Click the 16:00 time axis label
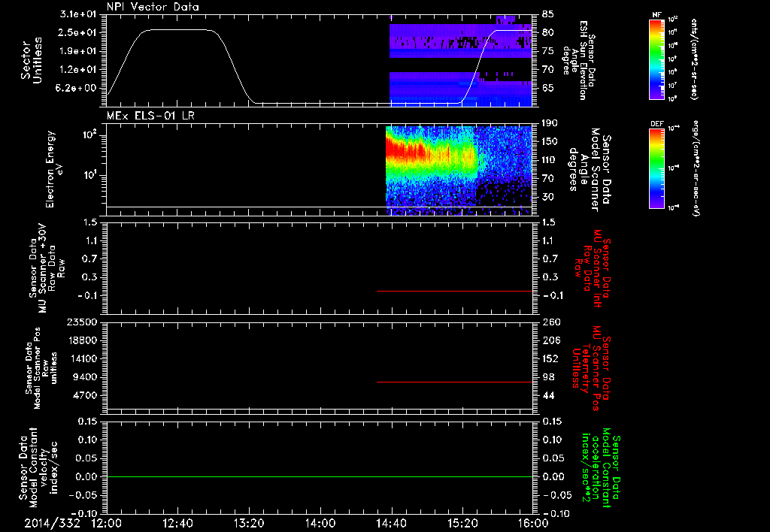The image size is (770, 532). (533, 523)
